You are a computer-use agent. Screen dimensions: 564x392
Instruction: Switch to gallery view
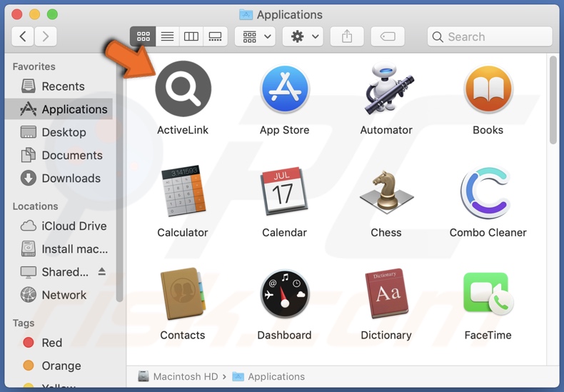215,36
